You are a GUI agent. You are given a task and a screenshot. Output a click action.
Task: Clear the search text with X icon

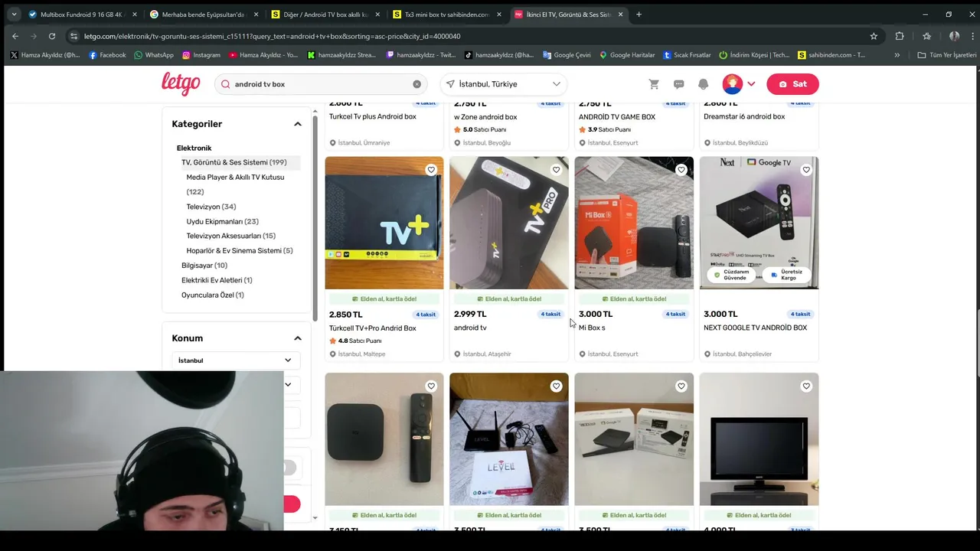(x=417, y=84)
